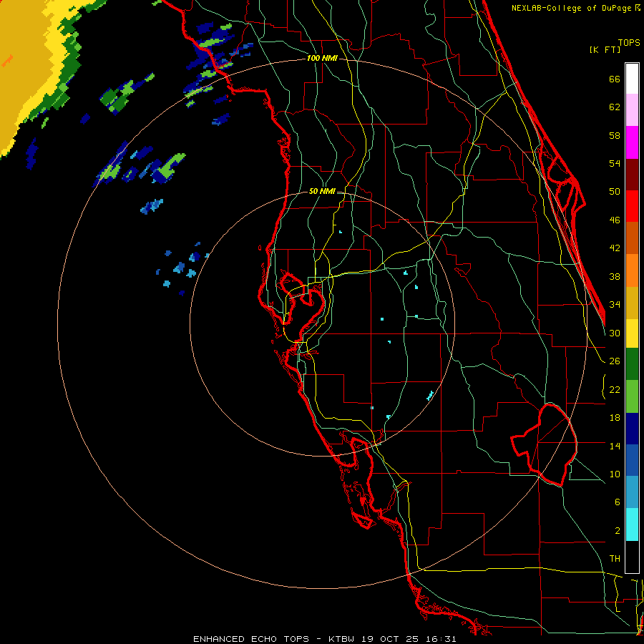The image size is (644, 644).
Task: Select the light pink 62 color swatch
Action: point(632,109)
